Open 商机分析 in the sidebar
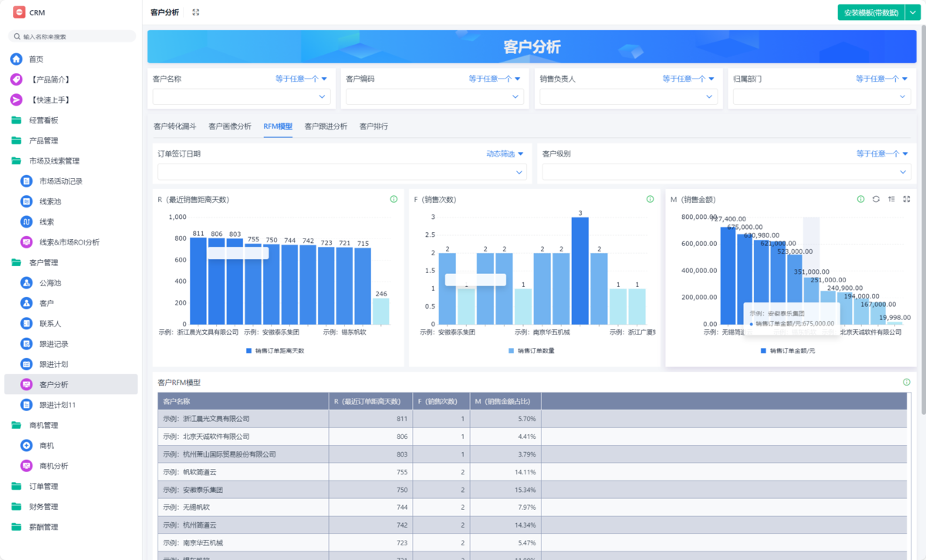 (x=54, y=466)
